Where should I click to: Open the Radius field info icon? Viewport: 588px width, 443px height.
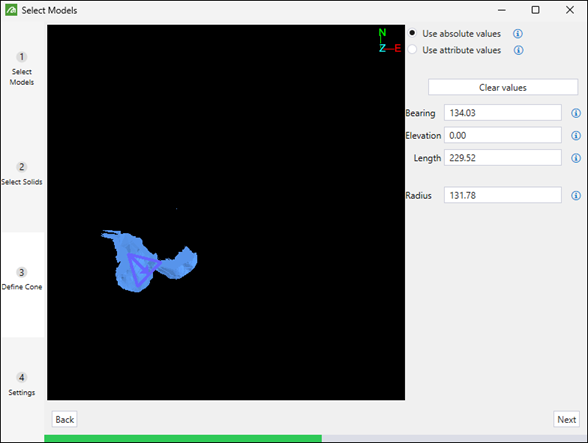tap(576, 195)
